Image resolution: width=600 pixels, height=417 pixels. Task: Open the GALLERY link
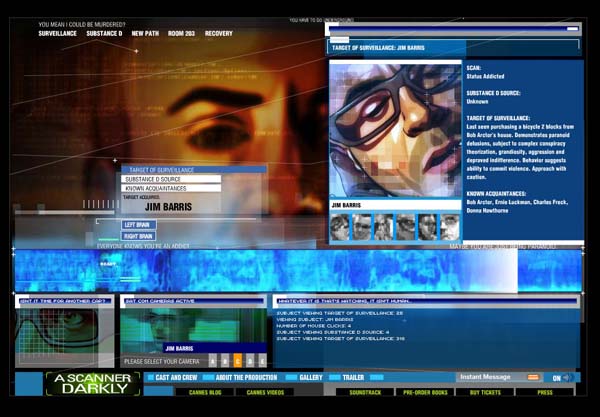point(311,378)
